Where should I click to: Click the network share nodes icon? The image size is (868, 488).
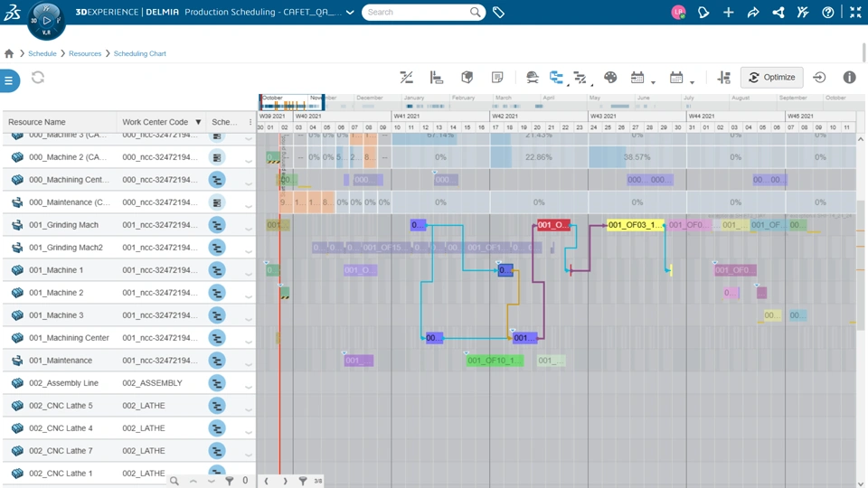[x=778, y=12]
